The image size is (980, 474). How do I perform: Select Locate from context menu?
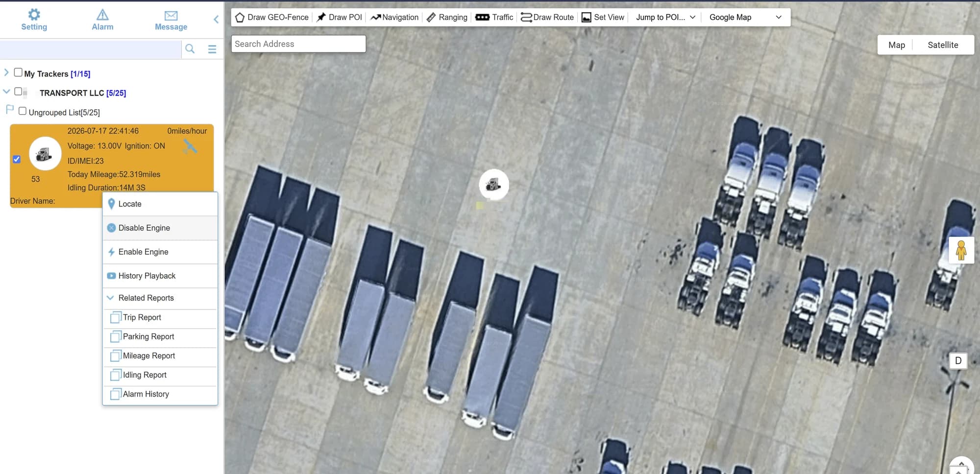coord(160,204)
